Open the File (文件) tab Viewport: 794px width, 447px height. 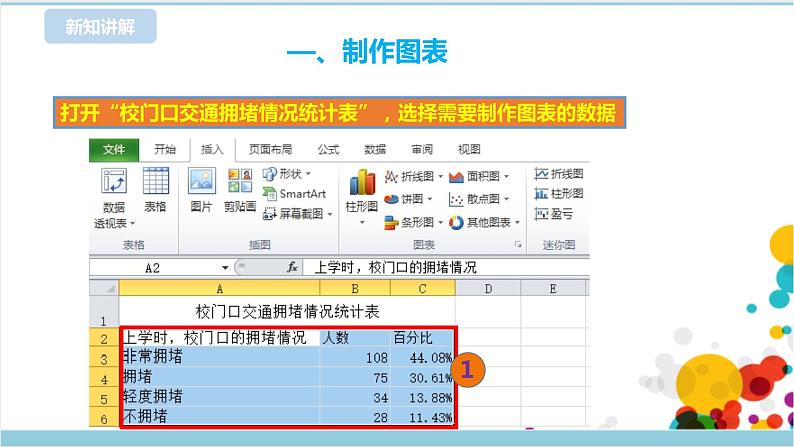tap(114, 150)
